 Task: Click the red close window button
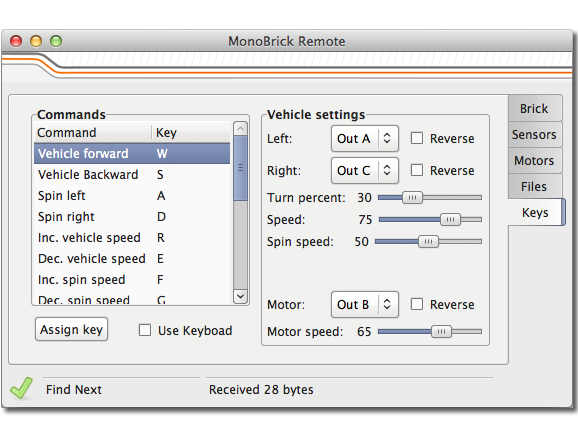tap(16, 41)
